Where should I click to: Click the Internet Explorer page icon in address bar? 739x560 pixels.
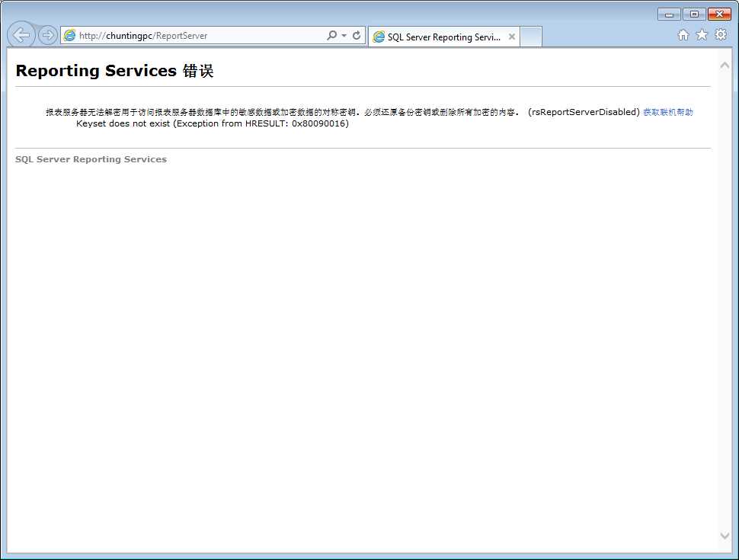tap(70, 35)
